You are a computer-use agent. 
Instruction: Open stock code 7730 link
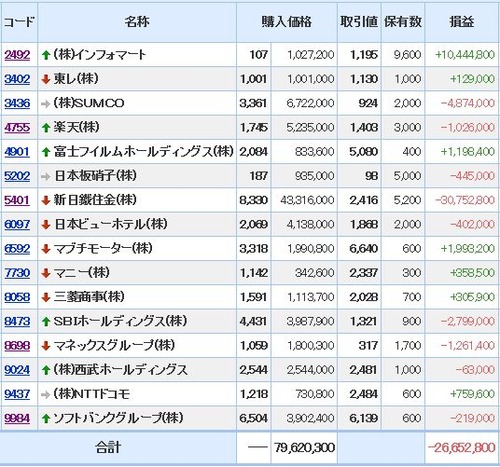coord(17,273)
